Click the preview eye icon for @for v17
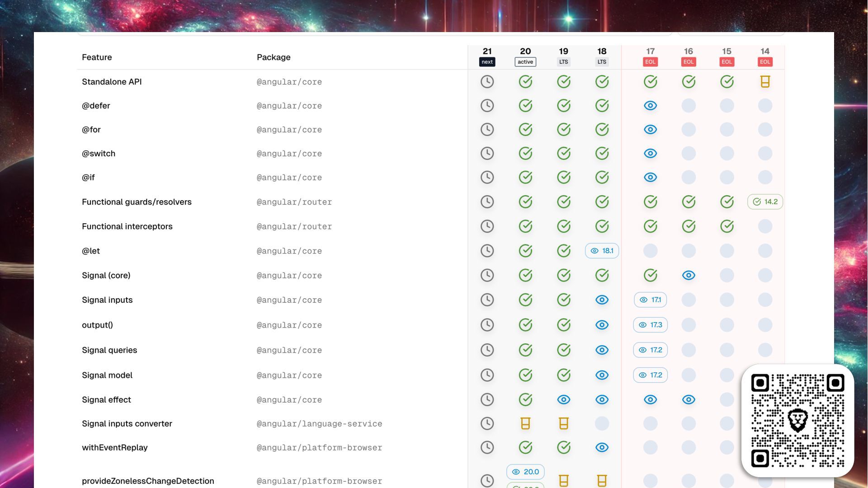The image size is (868, 488). (650, 130)
